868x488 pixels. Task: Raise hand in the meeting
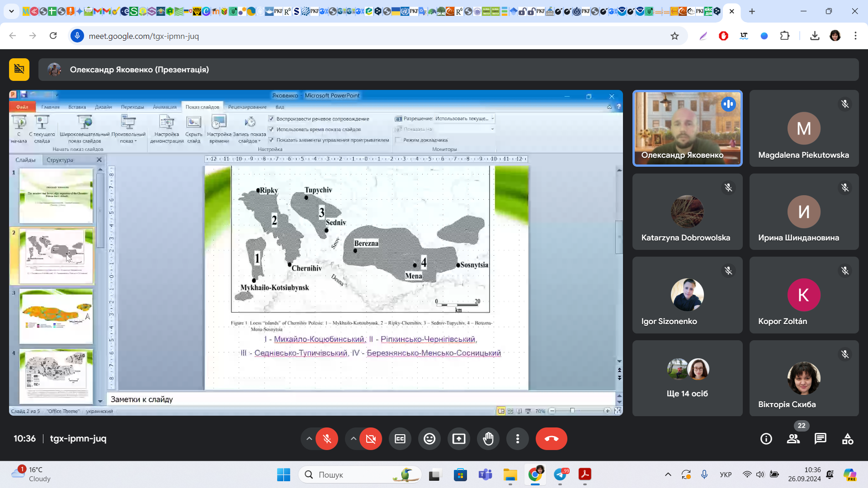[488, 439]
